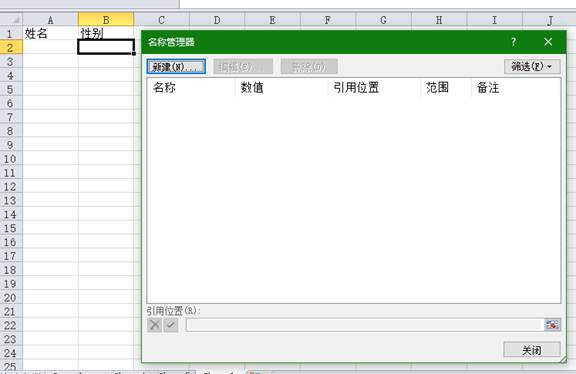This screenshot has height=374, width=576.
Task: Select cell A1 containing 姓名
Action: pos(50,33)
